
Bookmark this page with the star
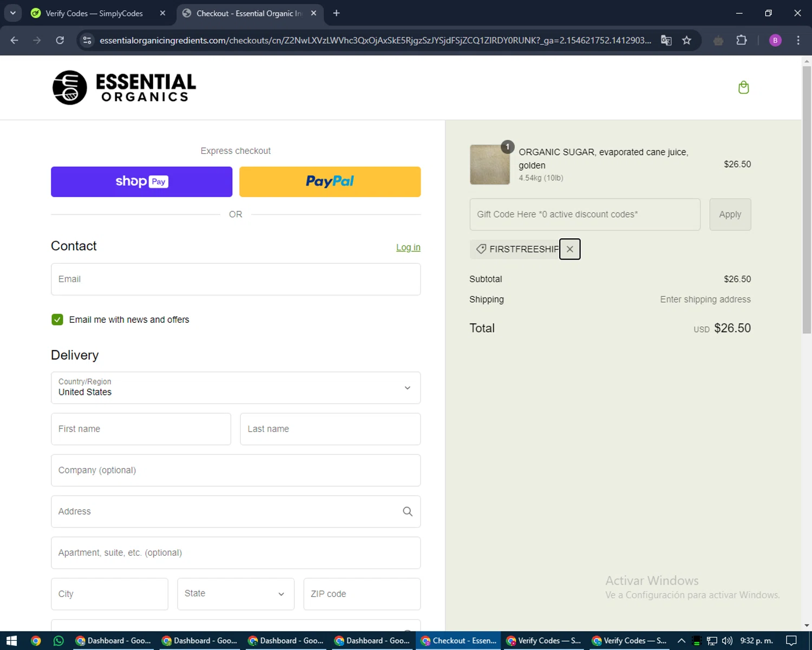click(x=686, y=40)
